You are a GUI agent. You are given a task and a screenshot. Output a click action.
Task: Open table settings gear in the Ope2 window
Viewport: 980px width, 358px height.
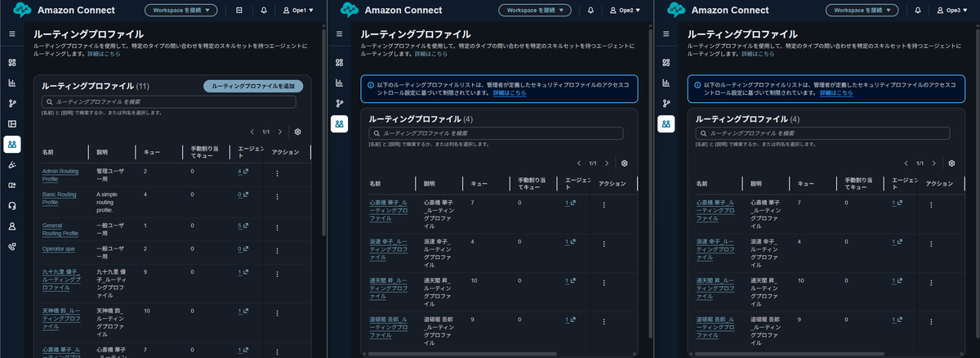pos(625,163)
